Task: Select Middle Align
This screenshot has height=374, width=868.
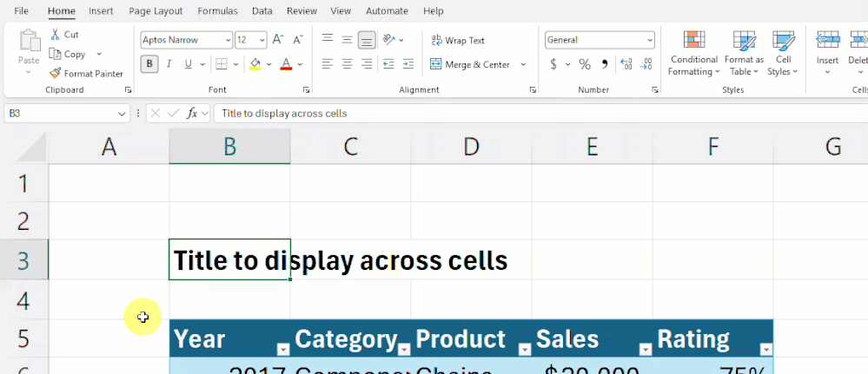Action: [x=347, y=39]
